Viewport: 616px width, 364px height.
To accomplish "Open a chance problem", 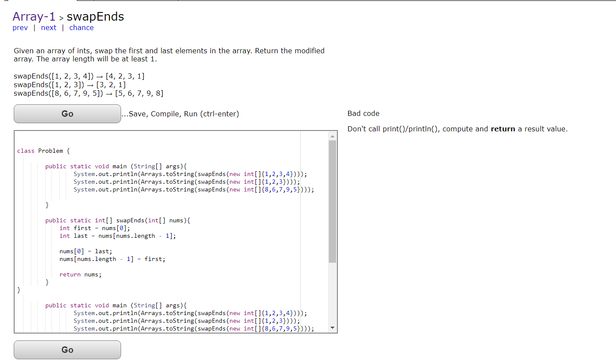I will pos(81,27).
